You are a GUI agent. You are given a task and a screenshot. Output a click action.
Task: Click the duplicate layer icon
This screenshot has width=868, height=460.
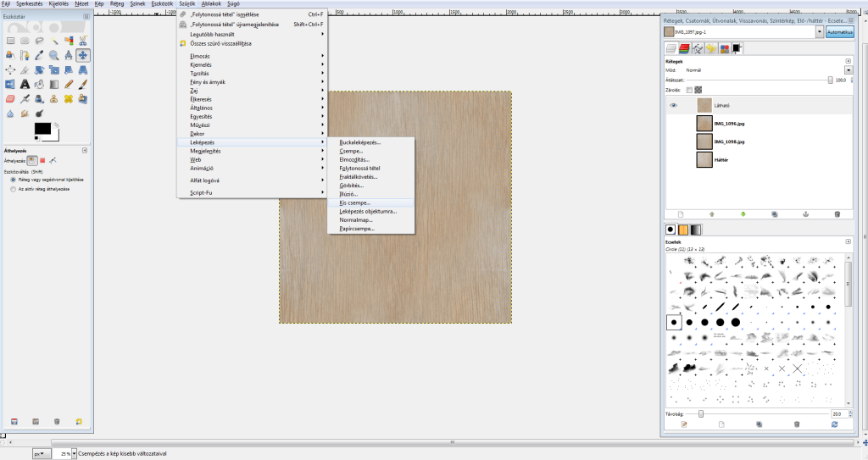[773, 214]
